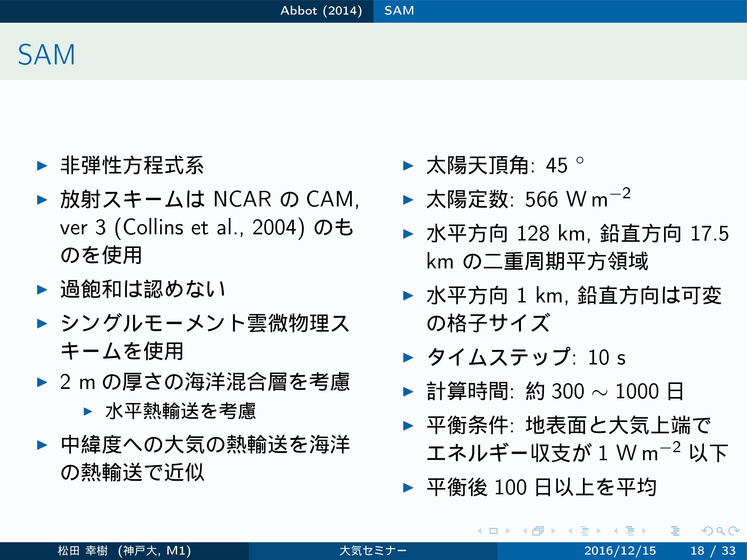This screenshot has height=560, width=747.
Task: Click the presentation outline icon
Action: tap(675, 531)
